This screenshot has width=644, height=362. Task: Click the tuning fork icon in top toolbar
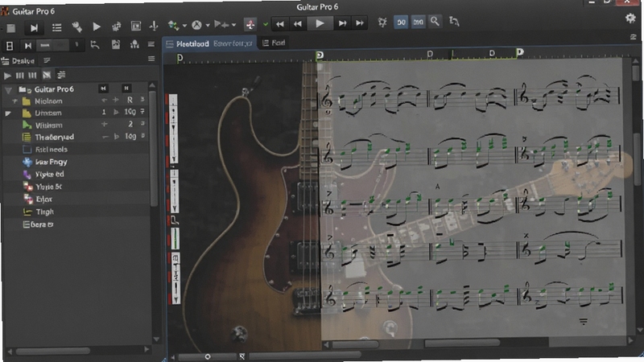154,27
